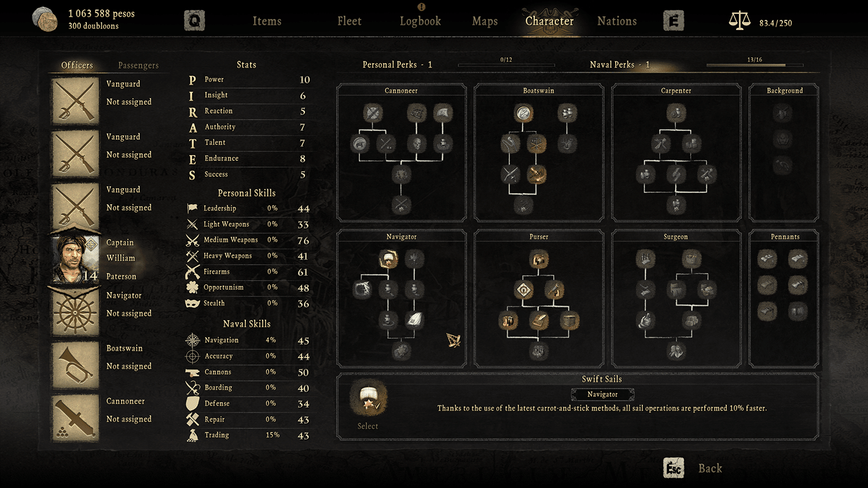
Task: Open the Items tab
Action: (267, 21)
